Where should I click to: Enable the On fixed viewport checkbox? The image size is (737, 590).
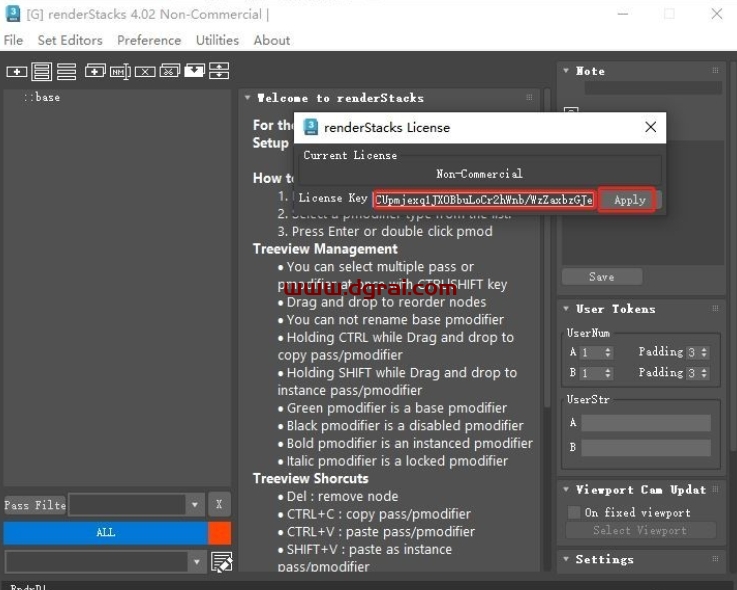(574, 512)
